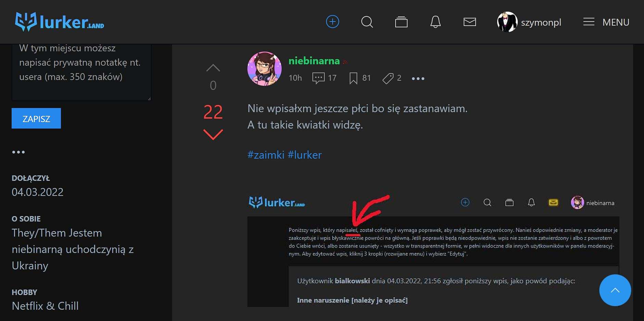
Task: Open search with the magnifier icon
Action: 367,22
